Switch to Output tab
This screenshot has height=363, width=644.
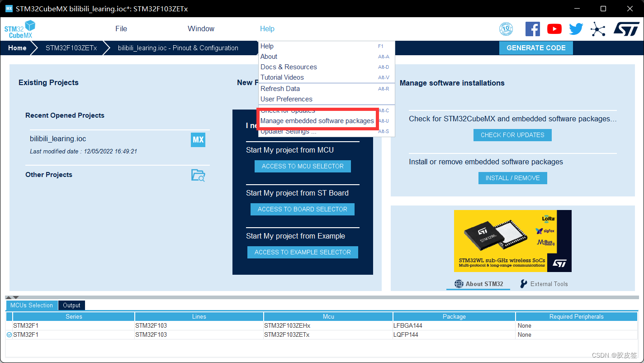coord(71,306)
